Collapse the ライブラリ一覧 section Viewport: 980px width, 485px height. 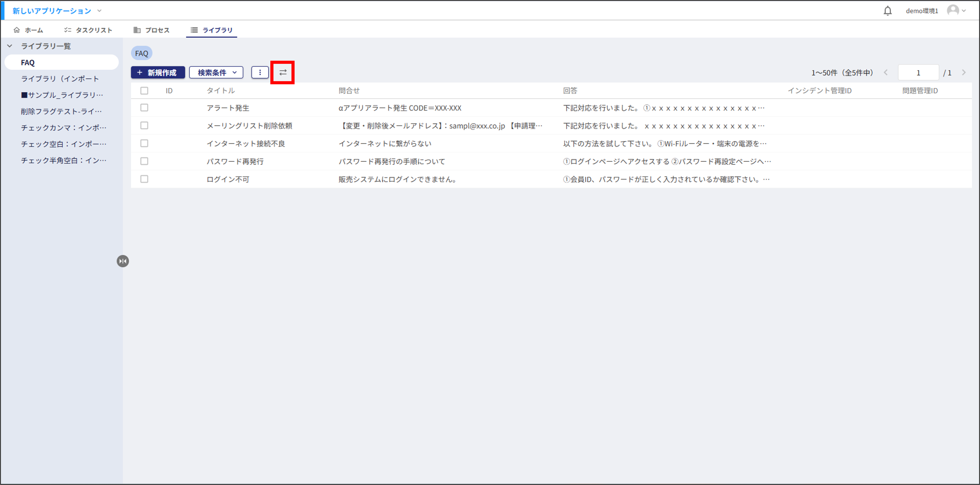(x=10, y=46)
